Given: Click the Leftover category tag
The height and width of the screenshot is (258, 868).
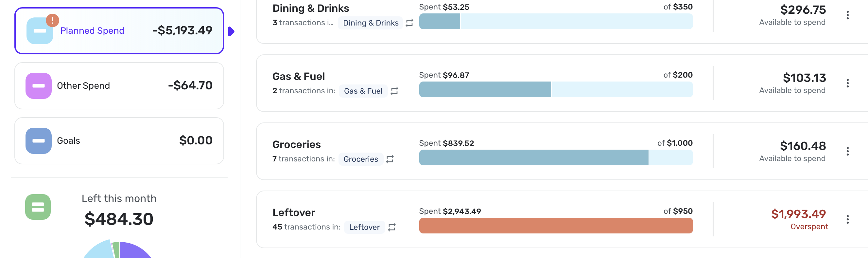Looking at the screenshot, I should pyautogui.click(x=364, y=227).
